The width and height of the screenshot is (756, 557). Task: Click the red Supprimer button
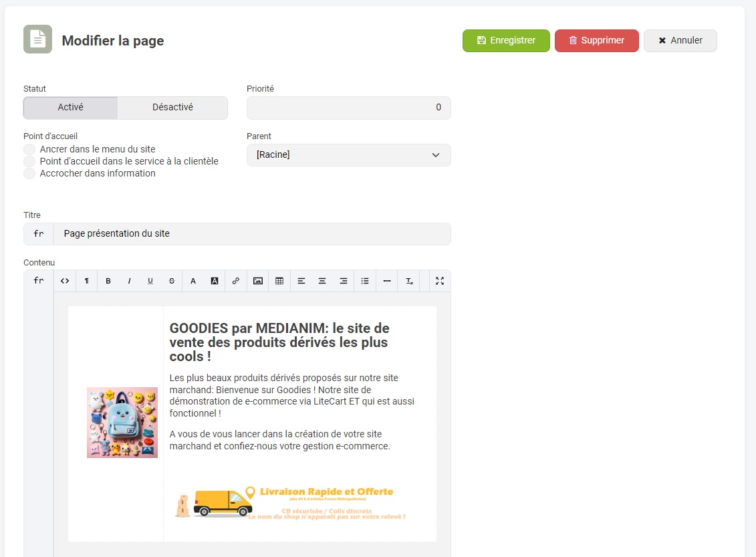(x=597, y=41)
